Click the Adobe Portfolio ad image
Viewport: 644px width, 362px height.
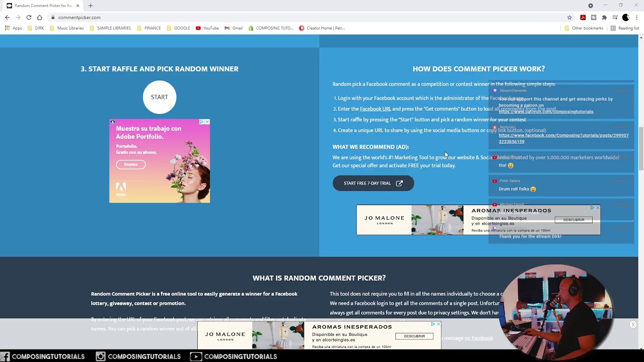pyautogui.click(x=159, y=161)
